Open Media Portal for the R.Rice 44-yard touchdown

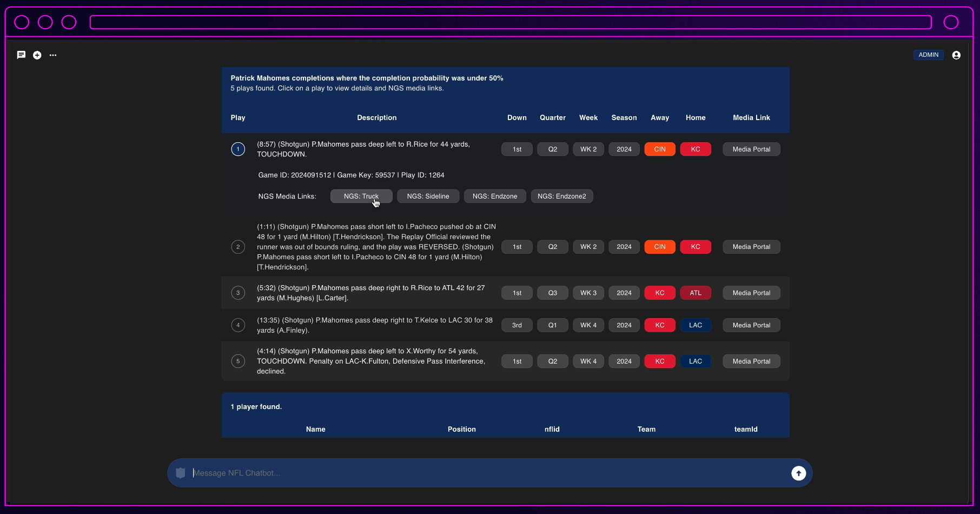click(x=751, y=149)
